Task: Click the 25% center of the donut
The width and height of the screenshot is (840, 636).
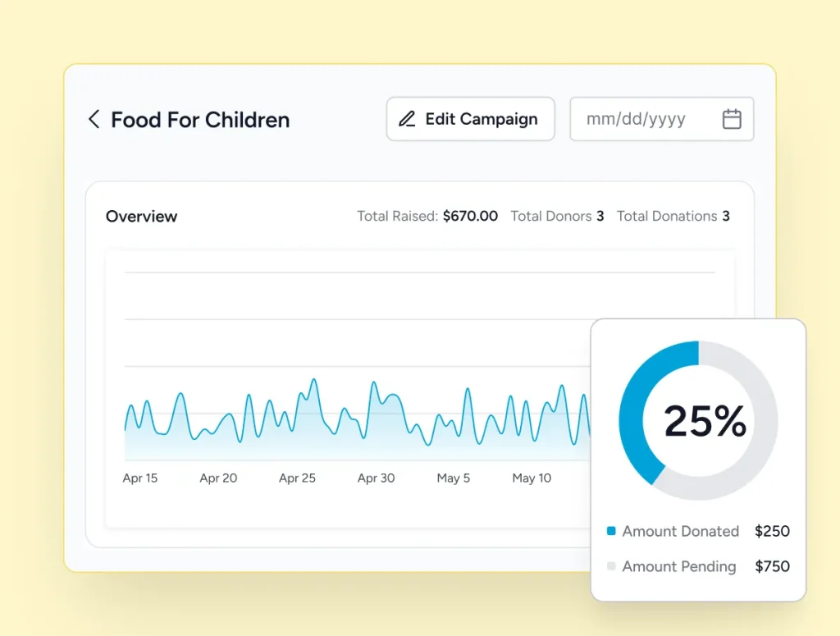Action: coord(705,421)
